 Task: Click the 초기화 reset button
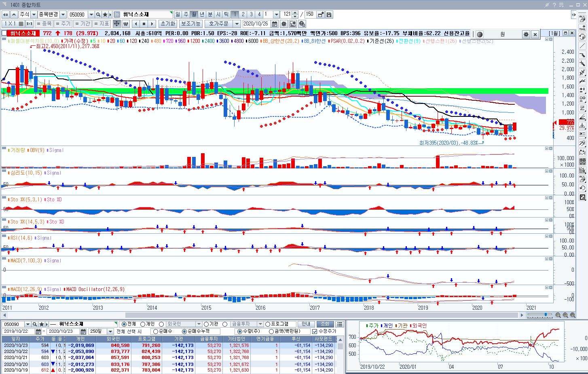click(x=168, y=24)
